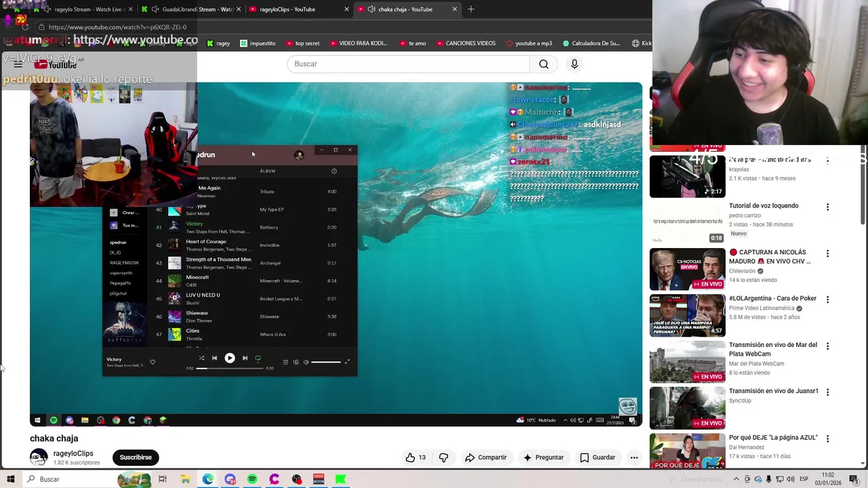Viewport: 868px width, 488px height.
Task: Adjust the Spotify volume slider
Action: coord(326,362)
